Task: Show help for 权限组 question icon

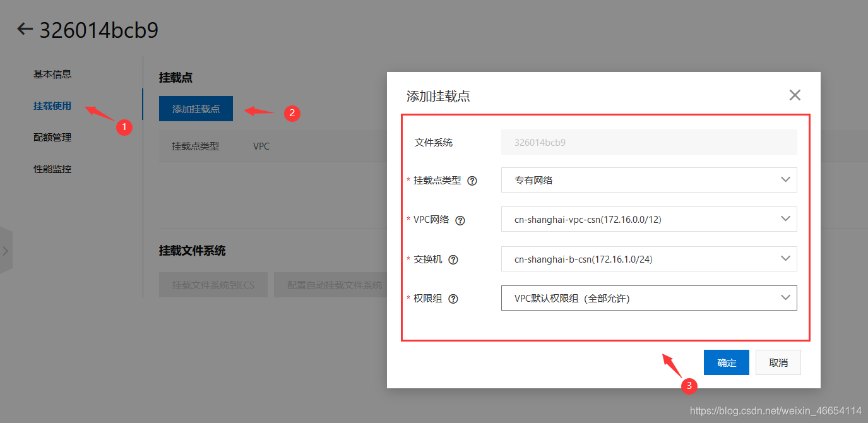Action: (453, 299)
